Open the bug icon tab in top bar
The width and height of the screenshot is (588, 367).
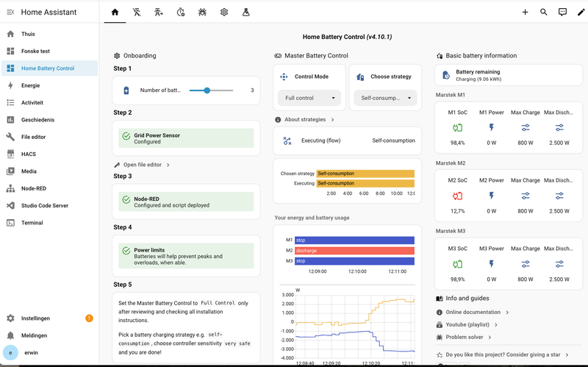[202, 13]
